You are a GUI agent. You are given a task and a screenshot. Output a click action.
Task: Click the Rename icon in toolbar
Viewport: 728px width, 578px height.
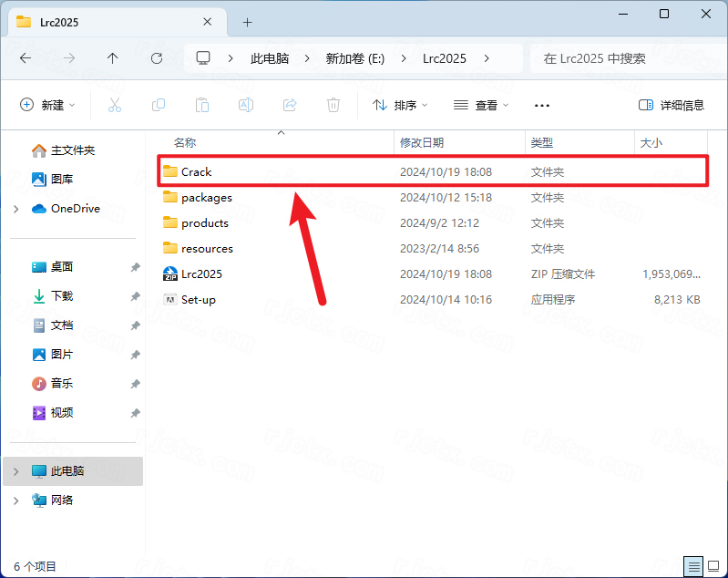pos(246,106)
